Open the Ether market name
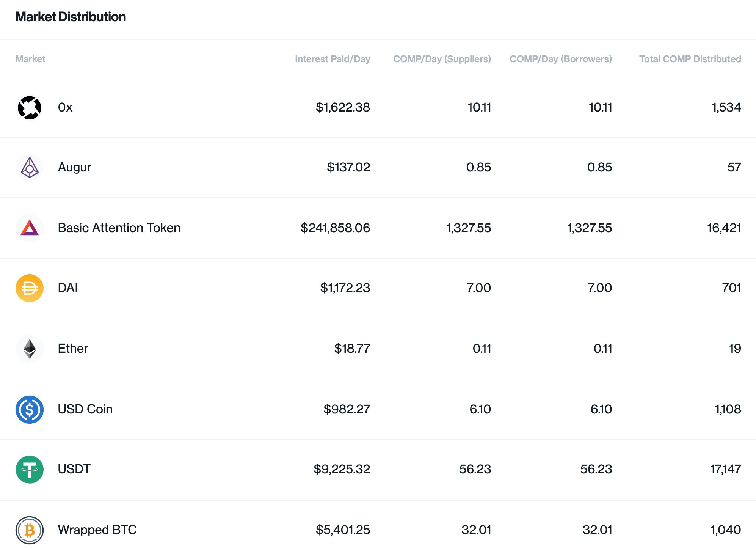756x550 pixels. pos(73,348)
